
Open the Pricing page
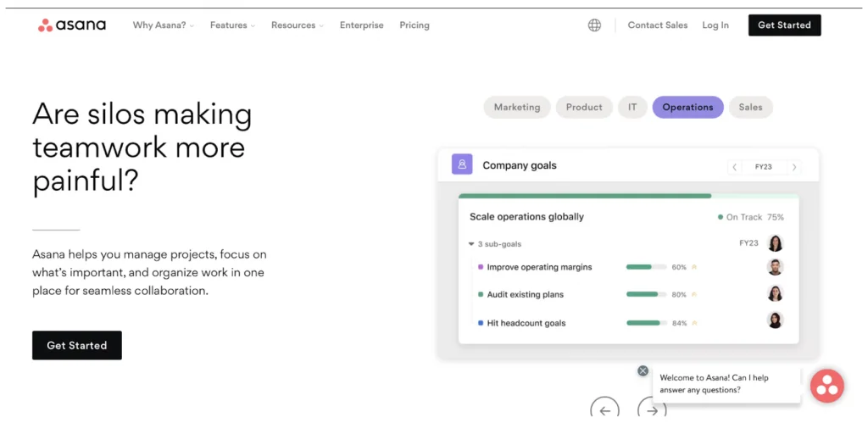pos(415,25)
